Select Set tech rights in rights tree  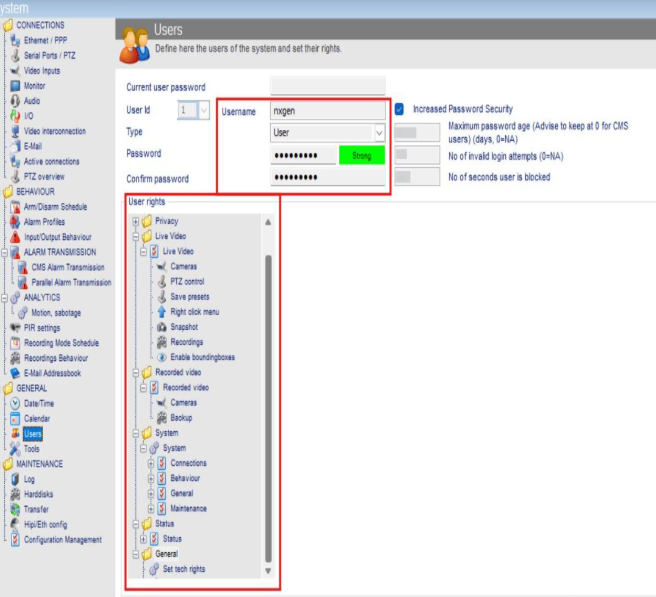(x=184, y=569)
